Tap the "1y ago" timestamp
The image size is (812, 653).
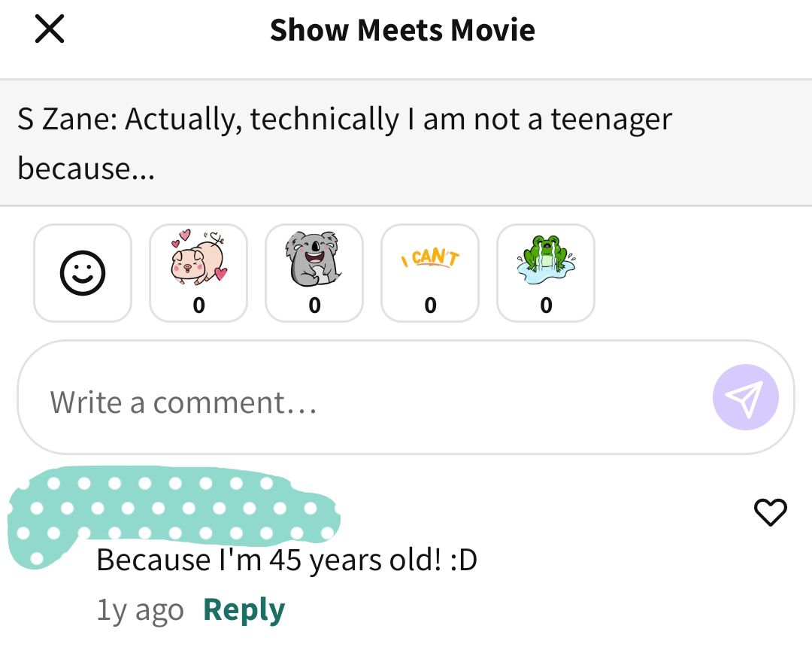pyautogui.click(x=141, y=611)
